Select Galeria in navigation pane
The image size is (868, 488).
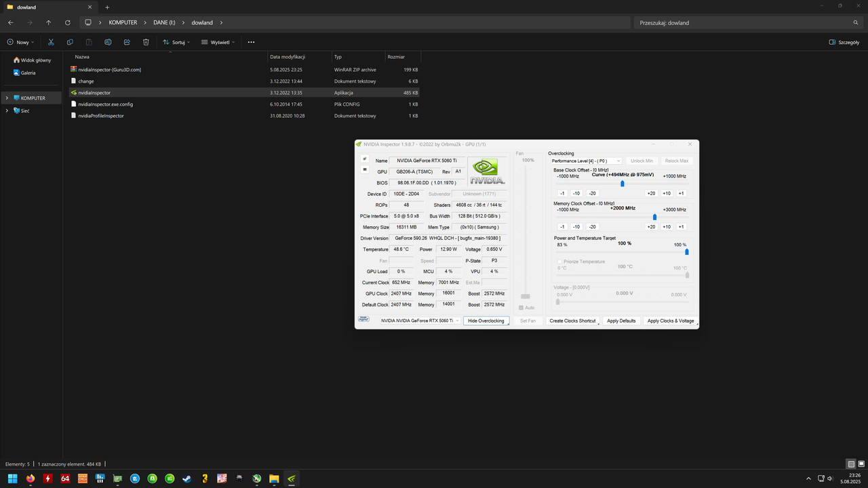pos(24,73)
